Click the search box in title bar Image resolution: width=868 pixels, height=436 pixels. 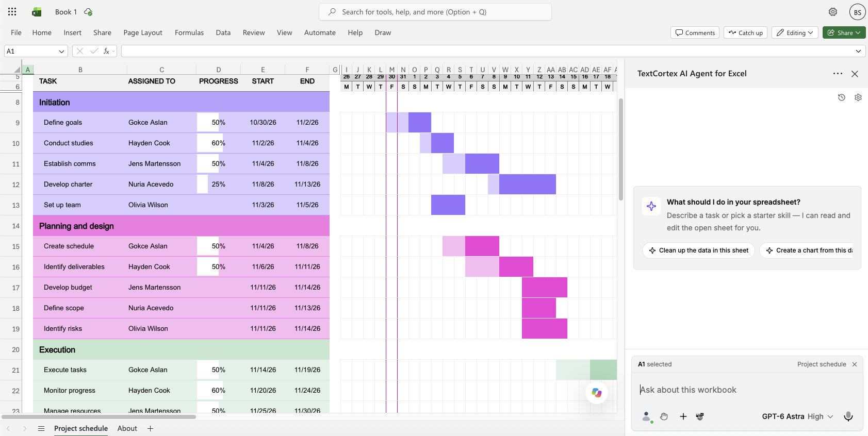(435, 12)
